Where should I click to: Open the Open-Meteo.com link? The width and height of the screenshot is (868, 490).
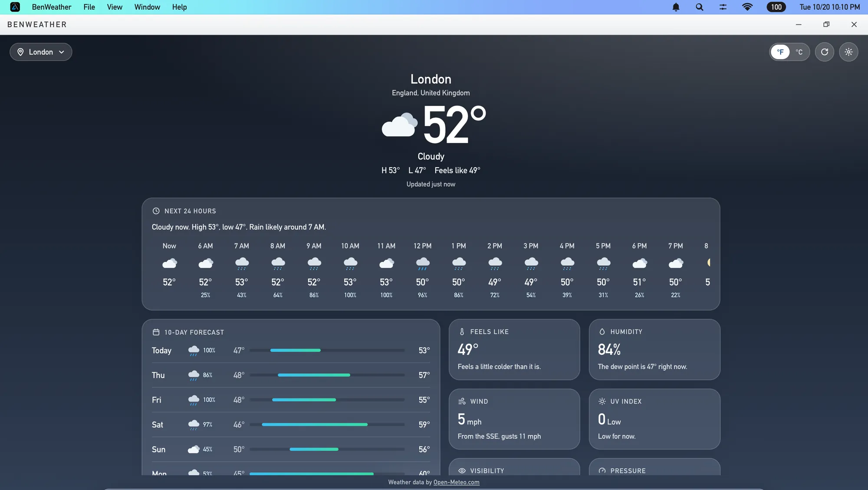point(456,482)
